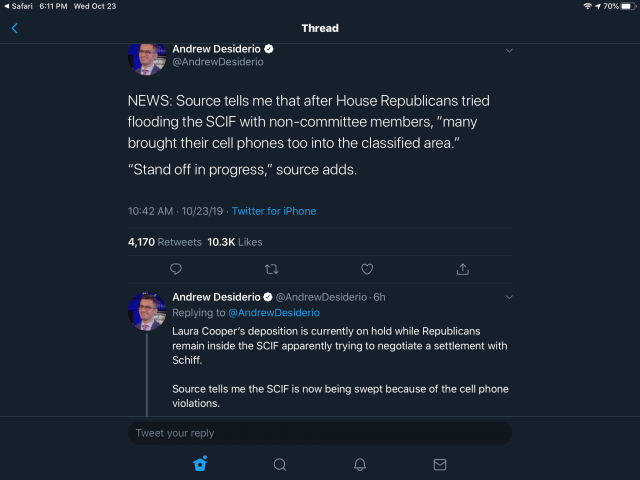This screenshot has width=640, height=480.
Task: Reply to the main tweet
Action: tap(176, 268)
